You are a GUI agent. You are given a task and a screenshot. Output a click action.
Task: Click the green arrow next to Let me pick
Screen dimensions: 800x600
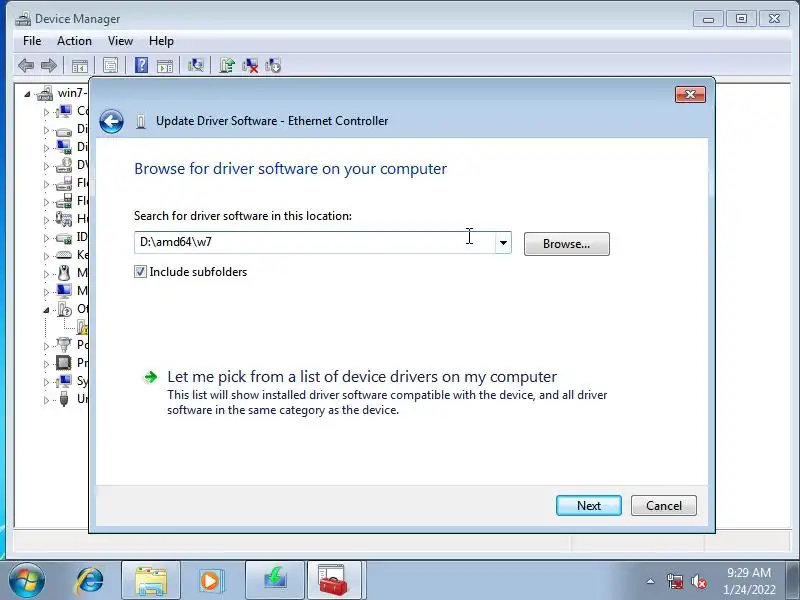point(151,377)
